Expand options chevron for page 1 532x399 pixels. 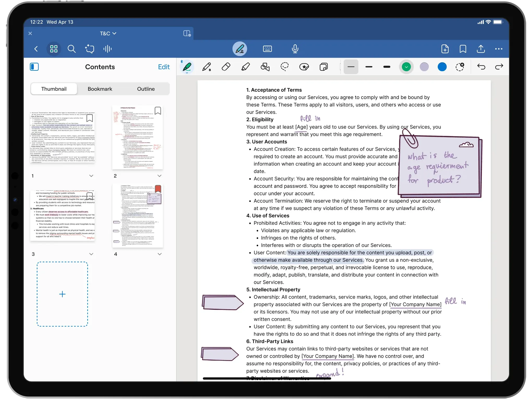[x=91, y=176]
